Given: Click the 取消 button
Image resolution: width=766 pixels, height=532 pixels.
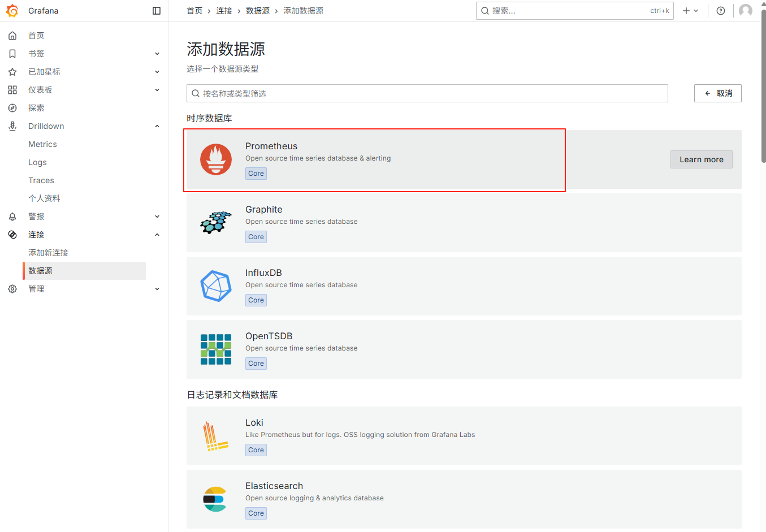Looking at the screenshot, I should pyautogui.click(x=718, y=93).
